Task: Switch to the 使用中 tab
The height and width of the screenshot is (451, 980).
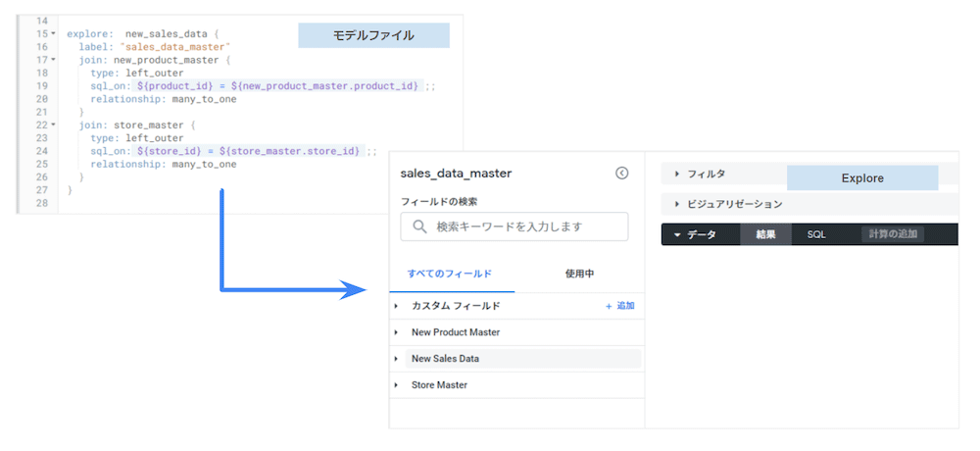Action: click(x=579, y=274)
